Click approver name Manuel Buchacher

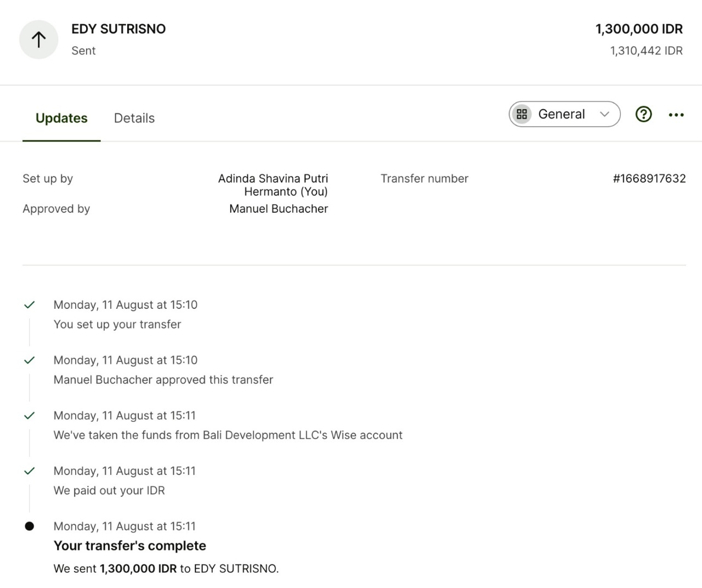(278, 209)
